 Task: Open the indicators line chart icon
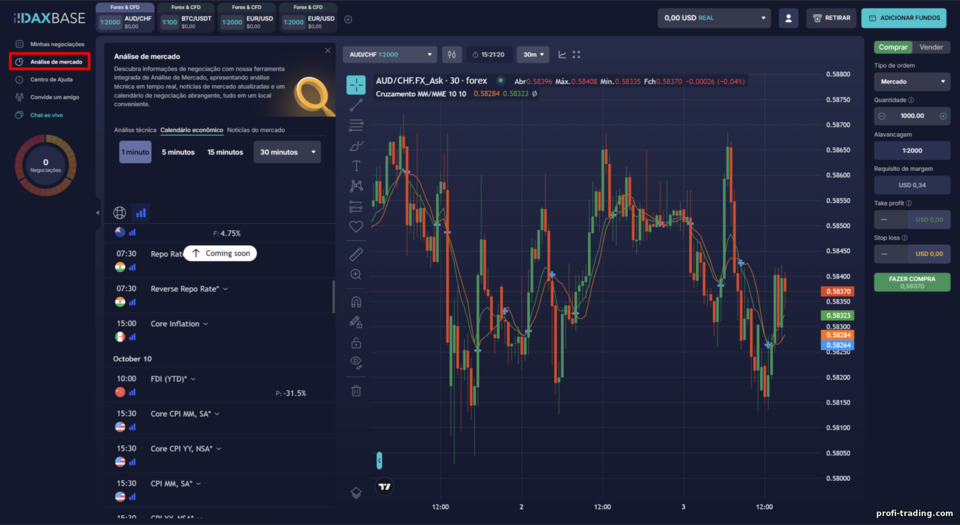562,54
